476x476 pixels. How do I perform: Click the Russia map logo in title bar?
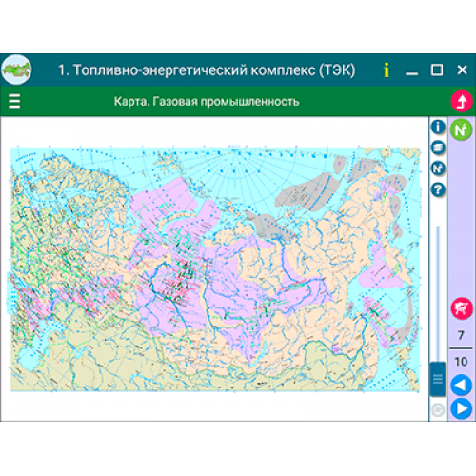pos(16,69)
